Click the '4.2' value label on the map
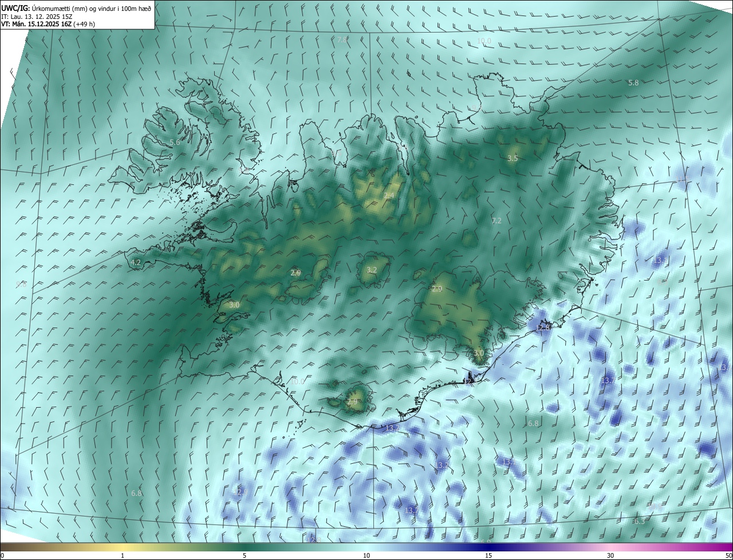Screen dimensions: 733x560 [x=136, y=263]
